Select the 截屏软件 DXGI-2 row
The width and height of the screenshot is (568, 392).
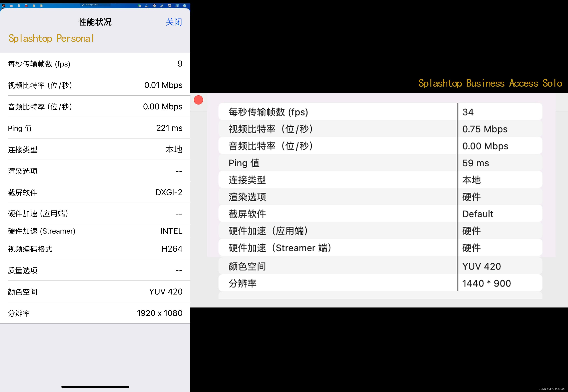[x=95, y=192]
